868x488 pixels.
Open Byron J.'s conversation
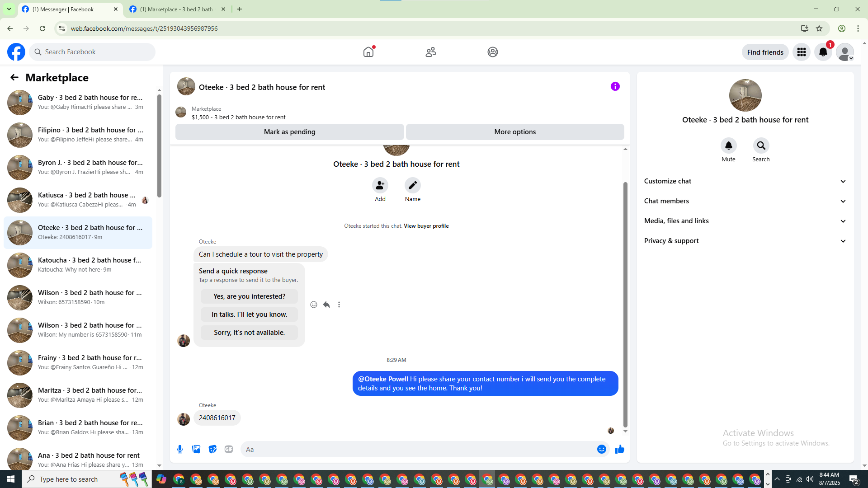pos(78,168)
